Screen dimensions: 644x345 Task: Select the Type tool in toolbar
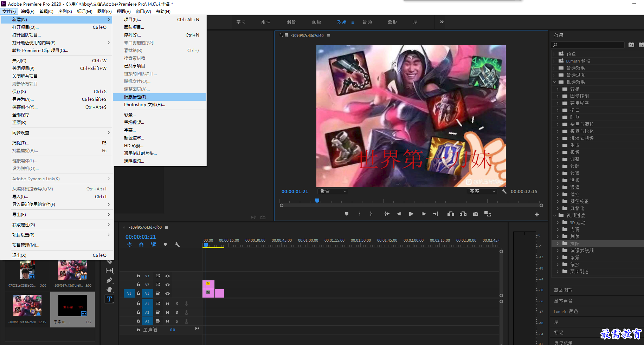tap(109, 299)
